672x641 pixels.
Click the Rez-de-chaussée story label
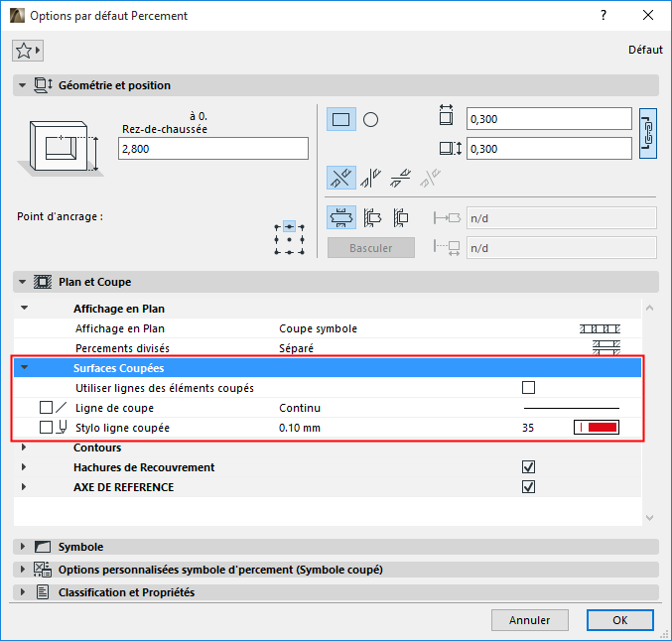click(x=165, y=129)
